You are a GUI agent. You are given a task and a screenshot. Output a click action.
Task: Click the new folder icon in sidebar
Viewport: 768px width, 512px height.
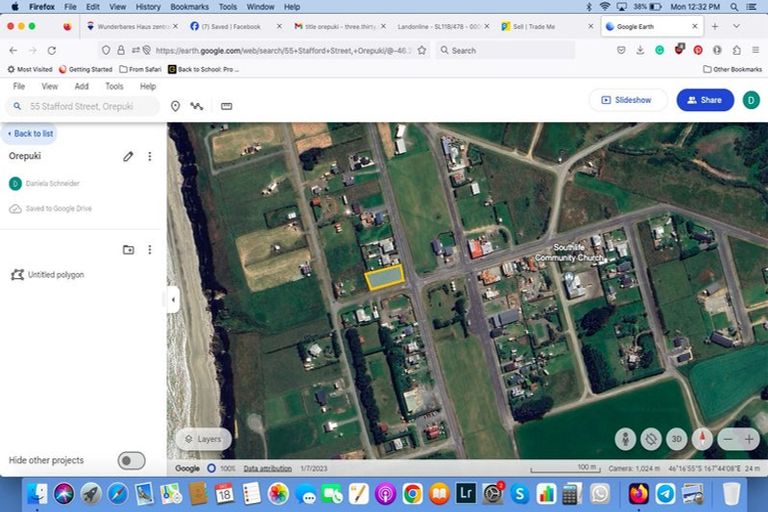coord(128,249)
